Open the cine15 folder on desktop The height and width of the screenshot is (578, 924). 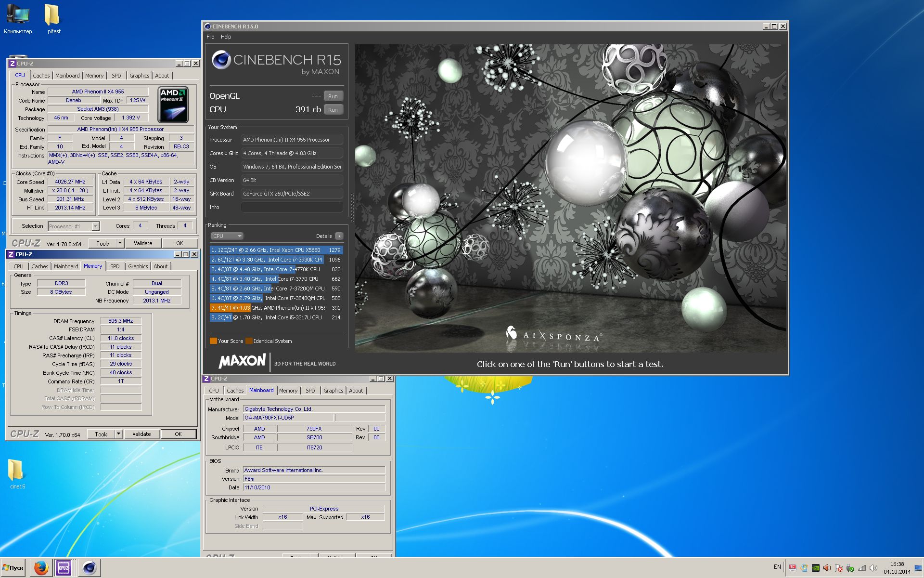click(17, 474)
